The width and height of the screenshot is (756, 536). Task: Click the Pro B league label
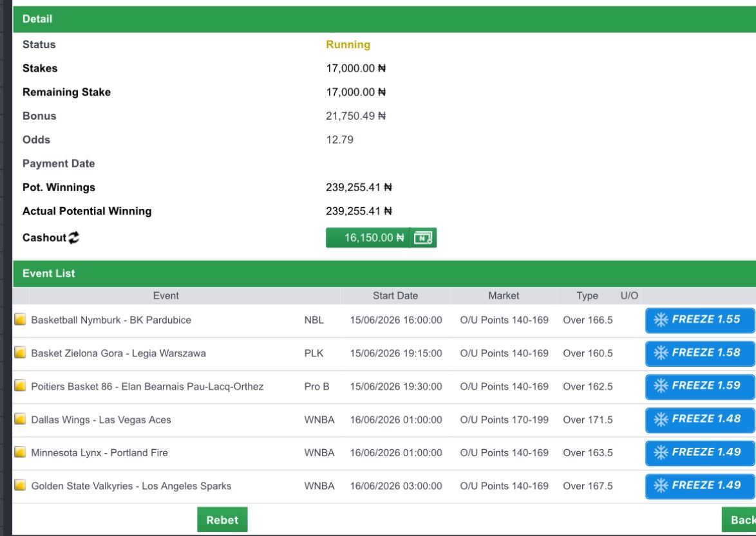tap(317, 386)
